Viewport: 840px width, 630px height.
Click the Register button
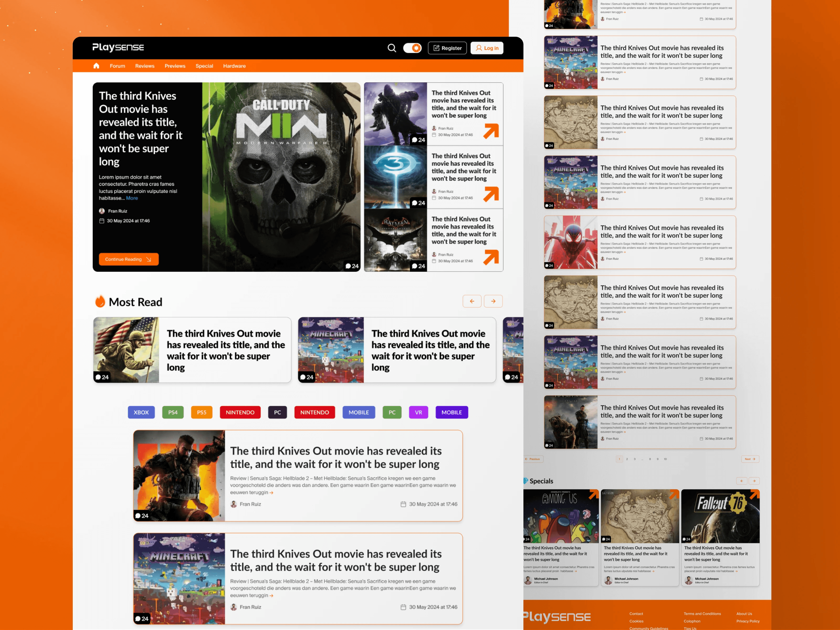pyautogui.click(x=447, y=48)
